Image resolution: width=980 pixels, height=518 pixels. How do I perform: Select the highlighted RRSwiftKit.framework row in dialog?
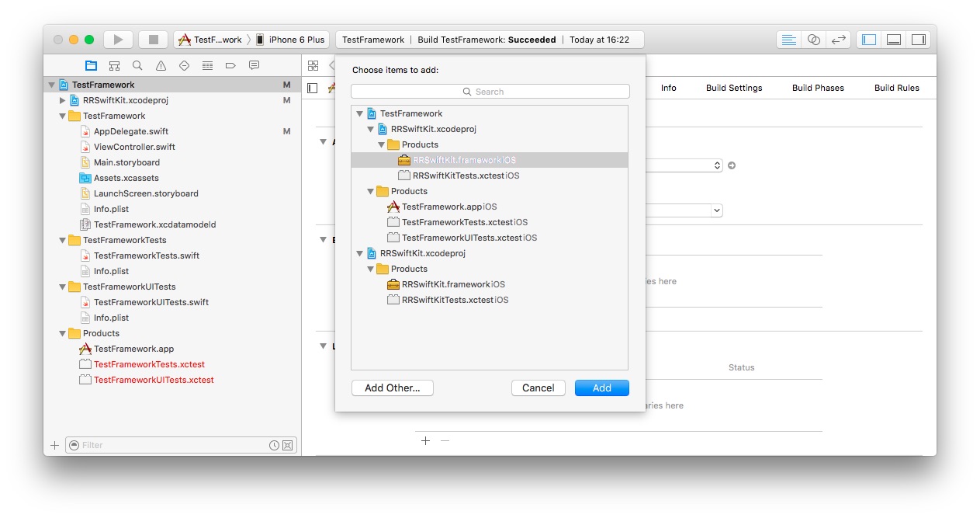[490, 160]
